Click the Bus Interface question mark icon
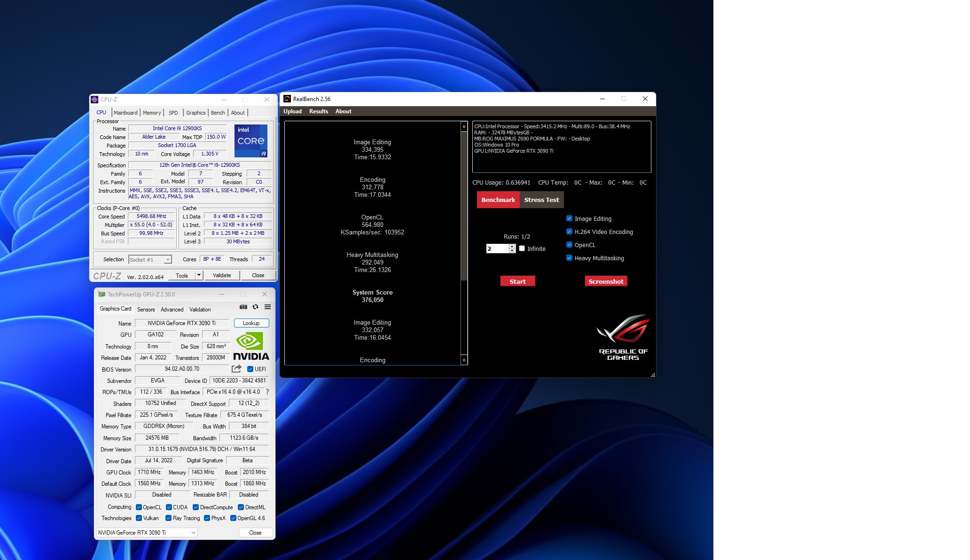 (x=267, y=392)
